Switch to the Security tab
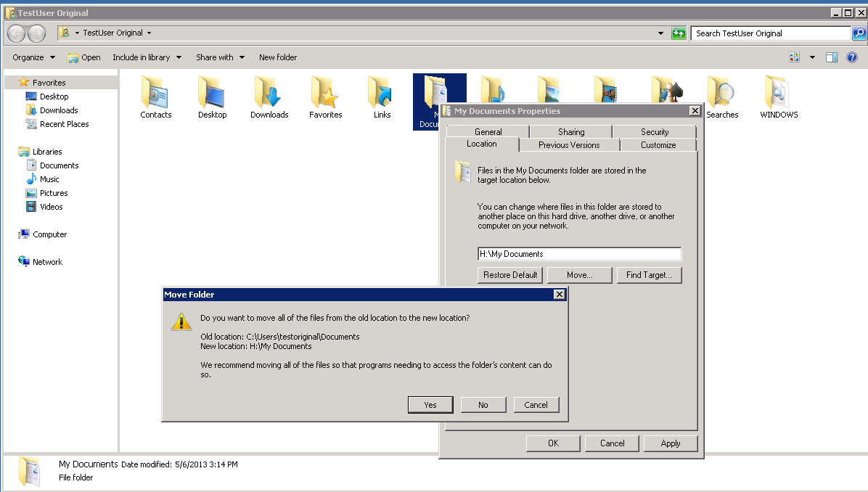The width and height of the screenshot is (868, 492). pos(655,132)
